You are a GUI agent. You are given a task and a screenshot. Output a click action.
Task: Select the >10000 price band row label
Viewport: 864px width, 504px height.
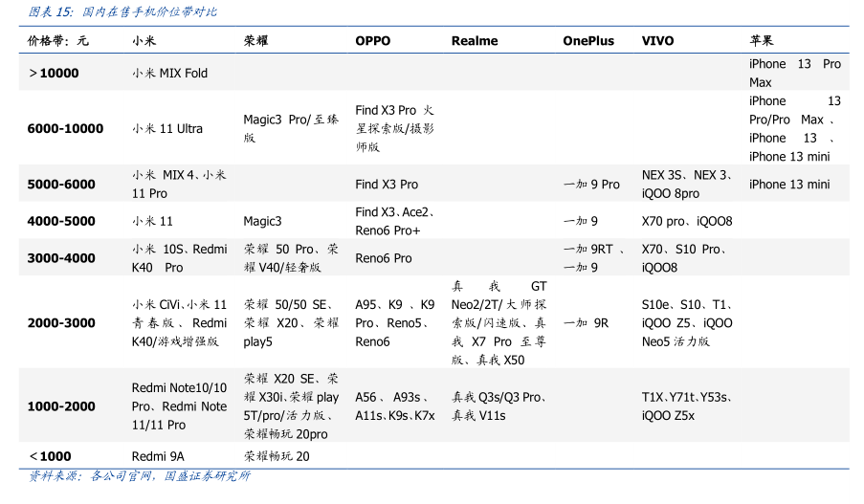point(54,73)
